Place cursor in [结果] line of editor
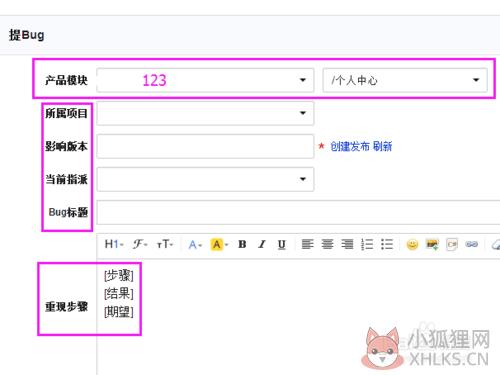Image resolution: width=500 pixels, height=375 pixels. 119,294
